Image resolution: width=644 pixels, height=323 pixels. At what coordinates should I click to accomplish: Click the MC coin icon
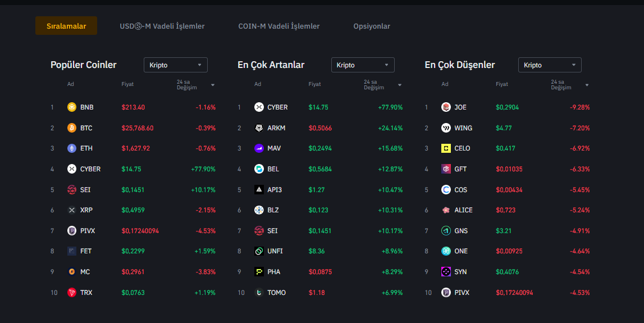pyautogui.click(x=72, y=272)
